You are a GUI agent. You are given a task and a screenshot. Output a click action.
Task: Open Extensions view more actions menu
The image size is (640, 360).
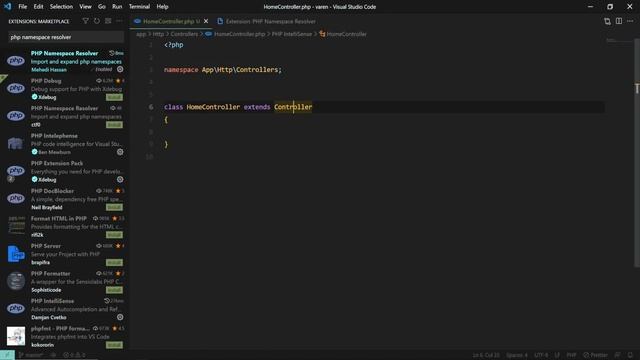[119, 21]
